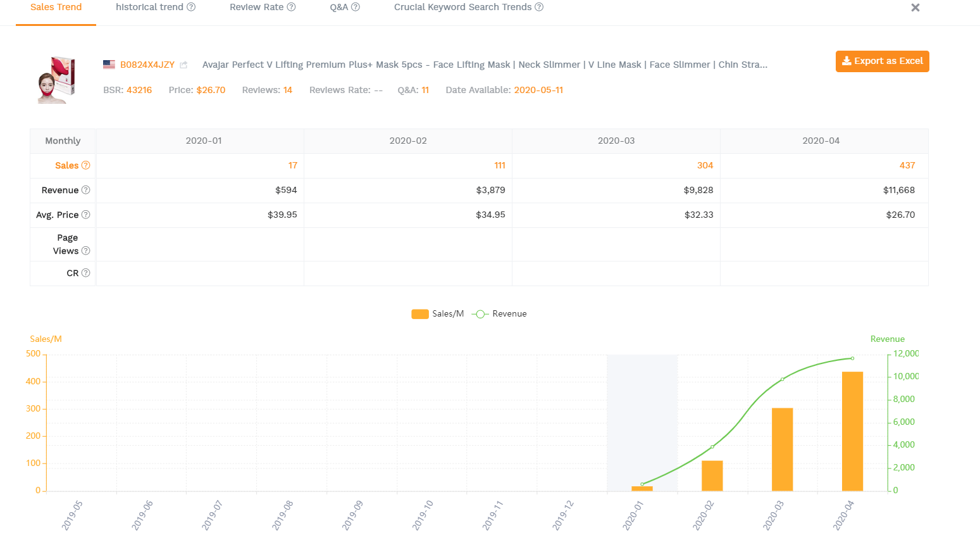The width and height of the screenshot is (980, 535).
Task: Click the Export as Excel button
Action: point(882,61)
